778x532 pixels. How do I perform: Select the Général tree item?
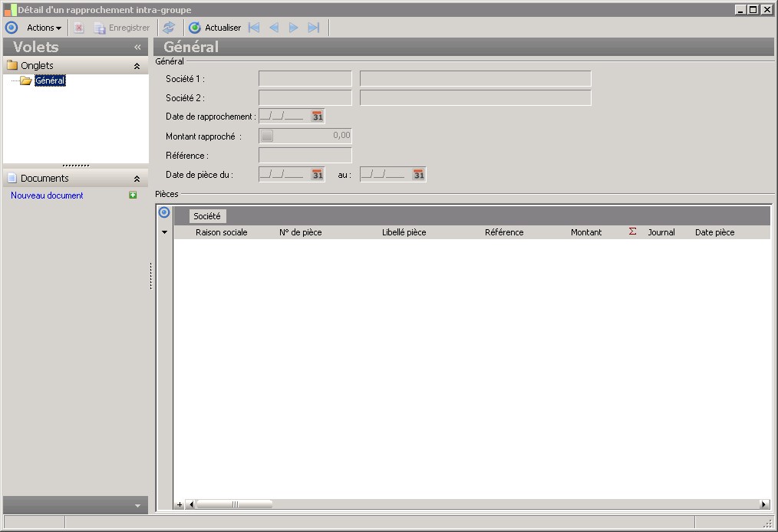point(50,80)
